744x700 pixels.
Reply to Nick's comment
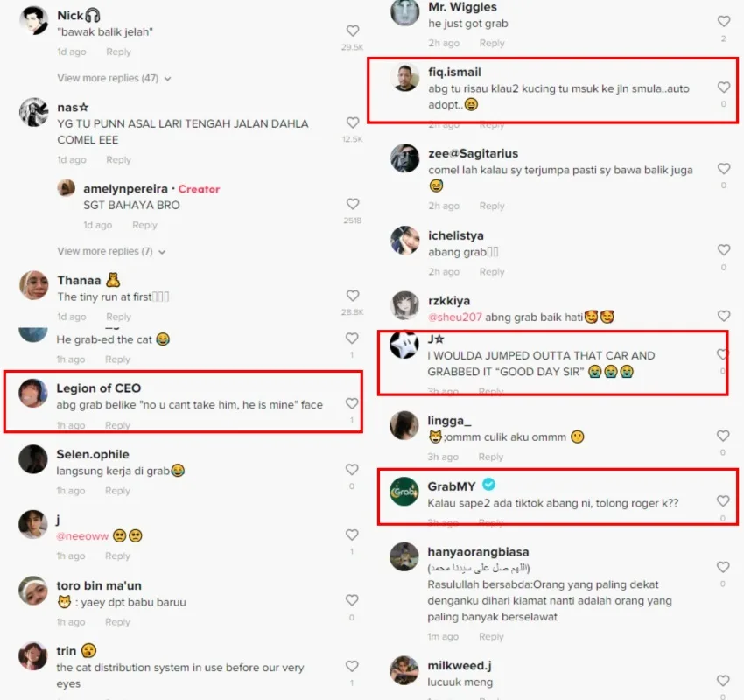(x=118, y=52)
